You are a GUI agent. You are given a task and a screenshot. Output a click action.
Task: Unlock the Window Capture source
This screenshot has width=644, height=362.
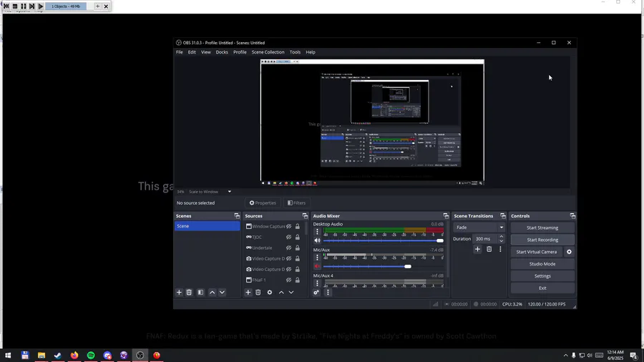(x=298, y=226)
